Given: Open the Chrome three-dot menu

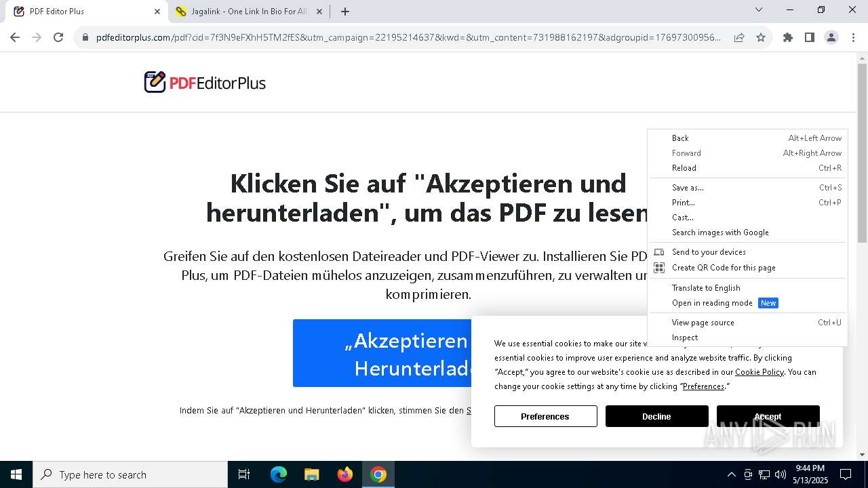Looking at the screenshot, I should pyautogui.click(x=853, y=37).
